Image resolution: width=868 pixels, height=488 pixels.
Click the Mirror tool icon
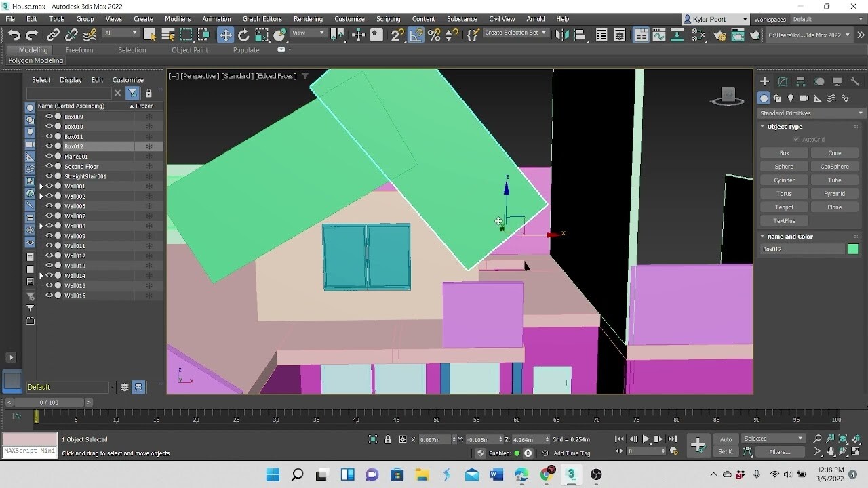click(562, 35)
